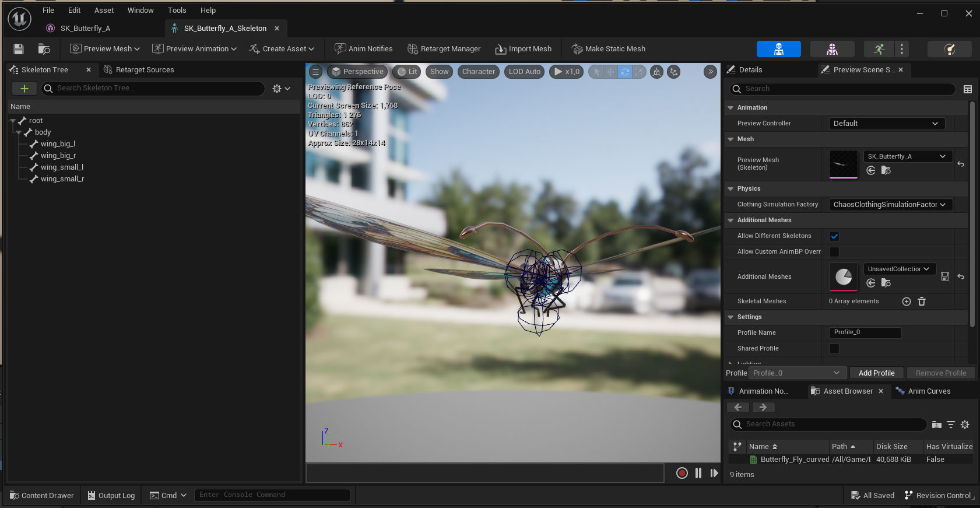Screen dimensions: 980x508
Task: Save the skeleton asset using the toolbar save icon
Action: pos(19,49)
